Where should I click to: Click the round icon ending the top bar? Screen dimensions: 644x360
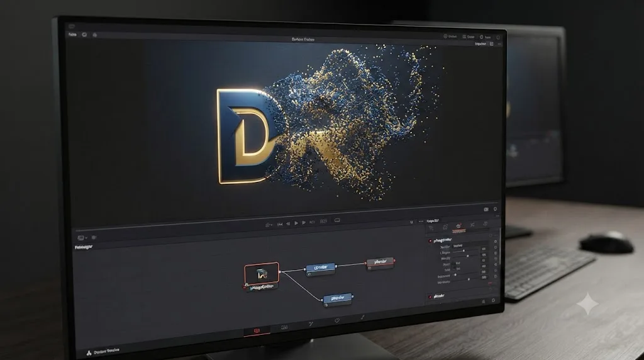(x=498, y=37)
